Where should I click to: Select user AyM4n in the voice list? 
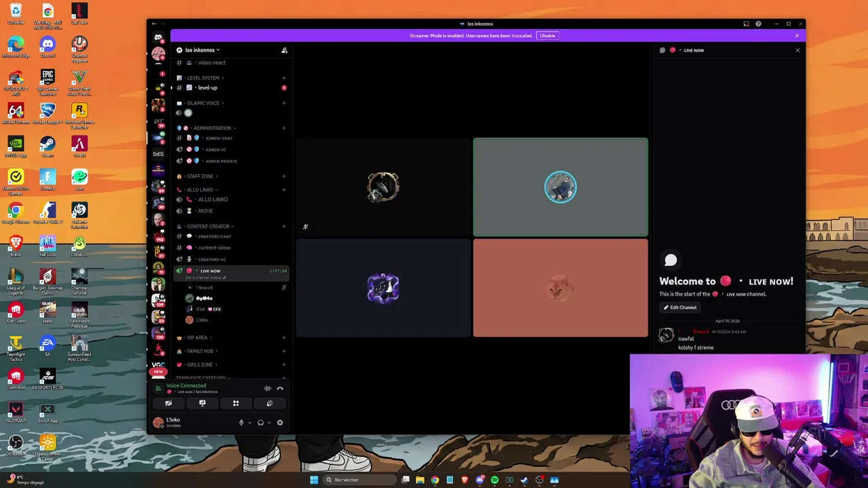click(x=204, y=298)
